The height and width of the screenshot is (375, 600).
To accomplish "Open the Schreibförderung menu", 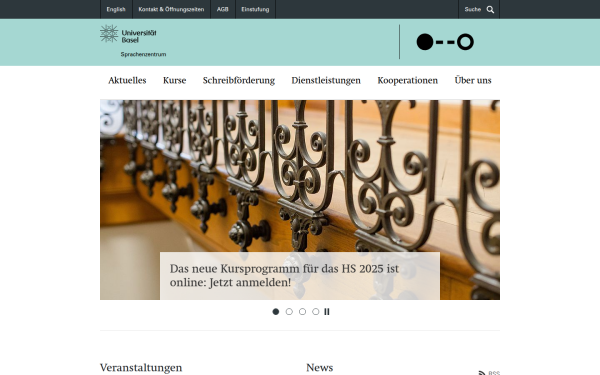I will tap(239, 80).
